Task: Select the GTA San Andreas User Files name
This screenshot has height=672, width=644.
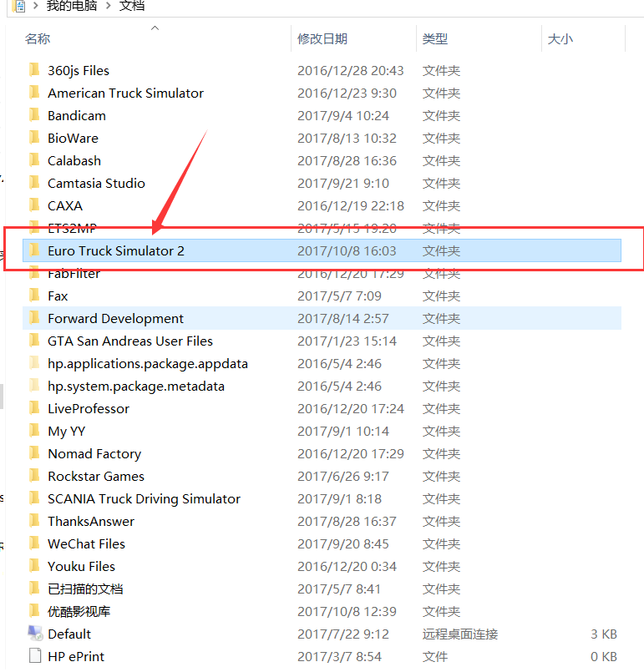Action: [x=130, y=341]
